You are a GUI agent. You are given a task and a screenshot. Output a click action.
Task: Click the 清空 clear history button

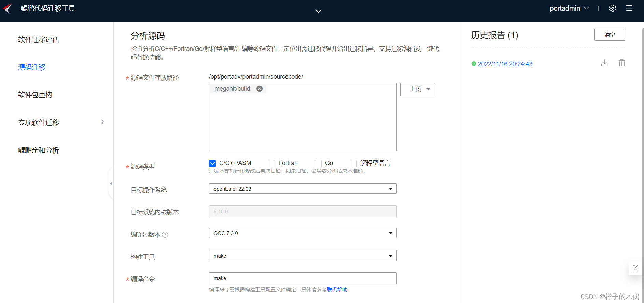610,35
